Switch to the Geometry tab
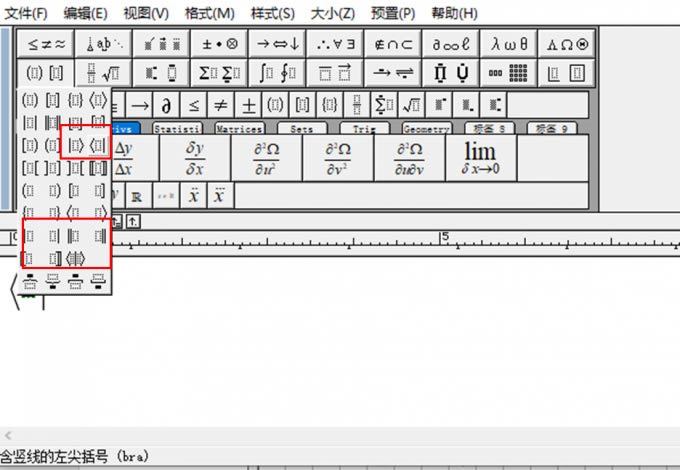This screenshot has width=680, height=470. click(427, 128)
